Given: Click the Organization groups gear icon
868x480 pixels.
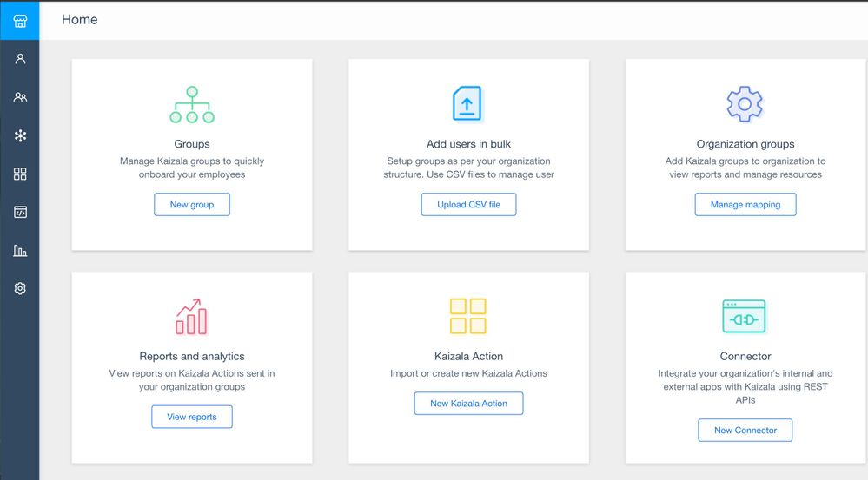Looking at the screenshot, I should click(745, 104).
